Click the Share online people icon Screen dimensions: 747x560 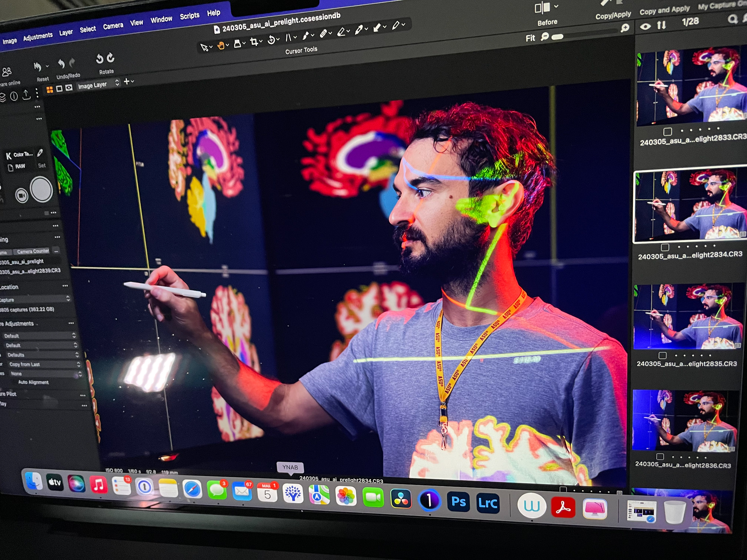pyautogui.click(x=6, y=72)
